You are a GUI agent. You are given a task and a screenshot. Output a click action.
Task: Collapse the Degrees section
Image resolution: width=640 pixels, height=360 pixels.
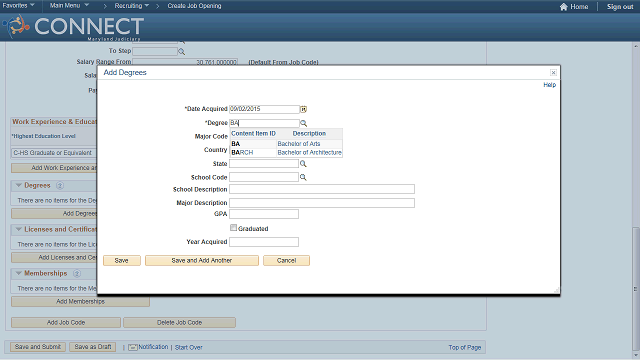click(18, 185)
